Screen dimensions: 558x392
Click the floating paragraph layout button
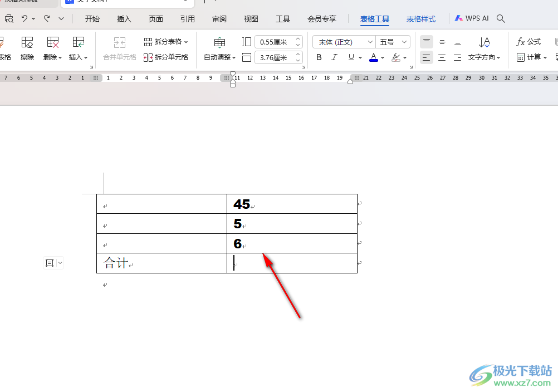pos(50,263)
